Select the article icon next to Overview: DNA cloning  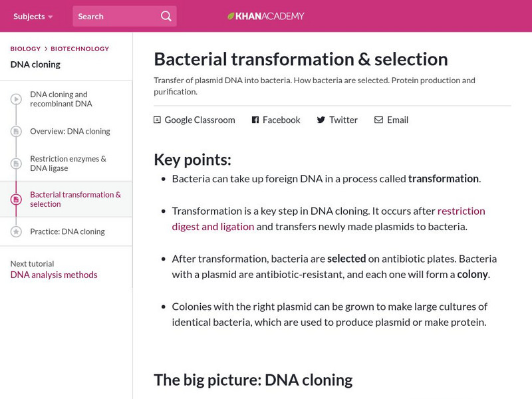pyautogui.click(x=16, y=132)
